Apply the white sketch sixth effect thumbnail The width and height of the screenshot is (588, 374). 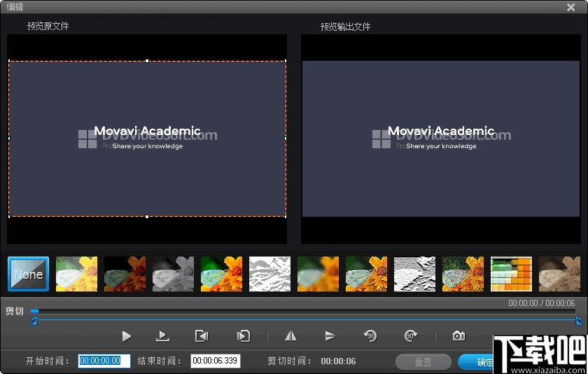270,274
